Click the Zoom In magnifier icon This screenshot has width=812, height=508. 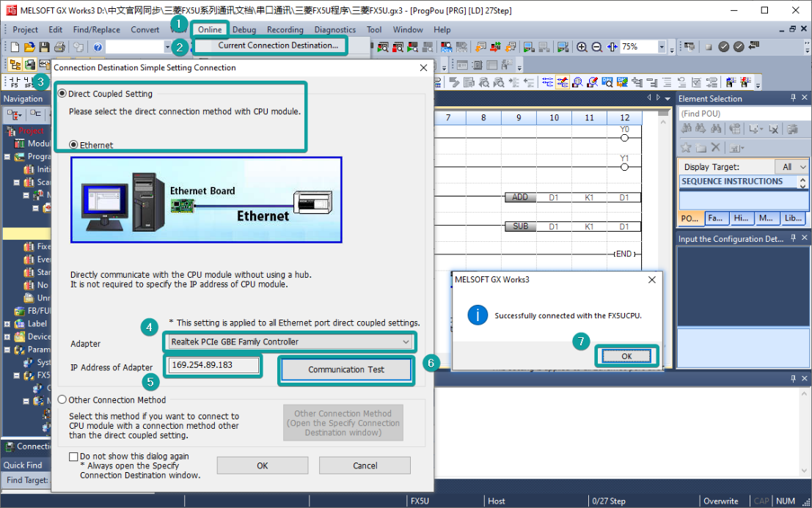582,47
